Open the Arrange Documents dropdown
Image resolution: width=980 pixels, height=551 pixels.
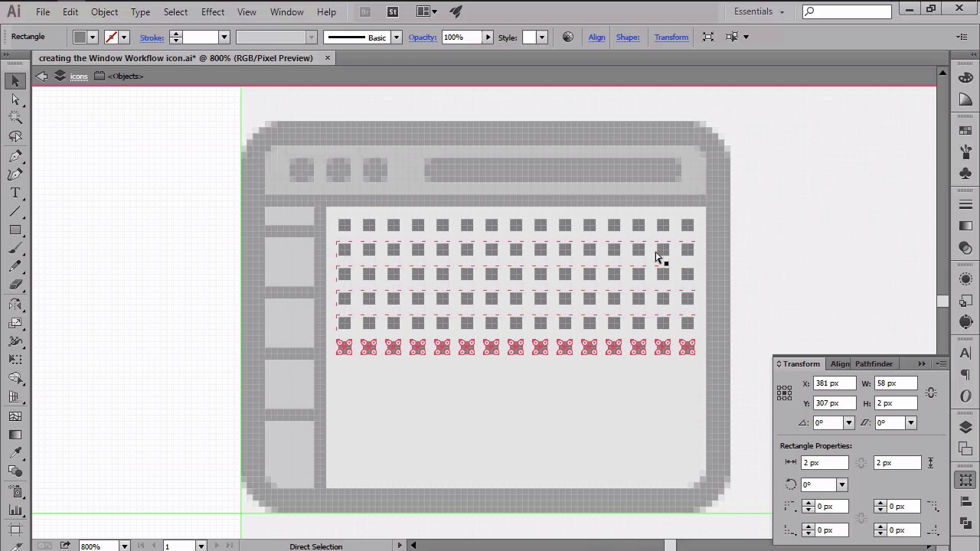427,11
